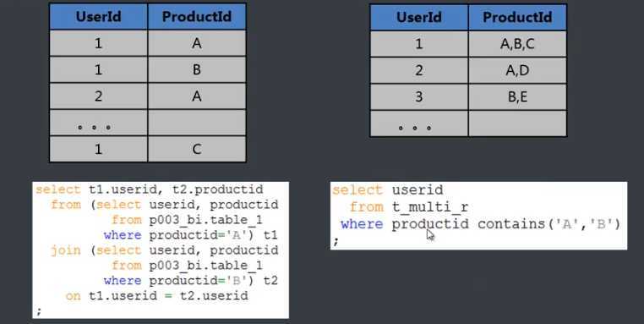Click UserId 3 cell in right table
644x324 pixels.
pyautogui.click(x=419, y=96)
